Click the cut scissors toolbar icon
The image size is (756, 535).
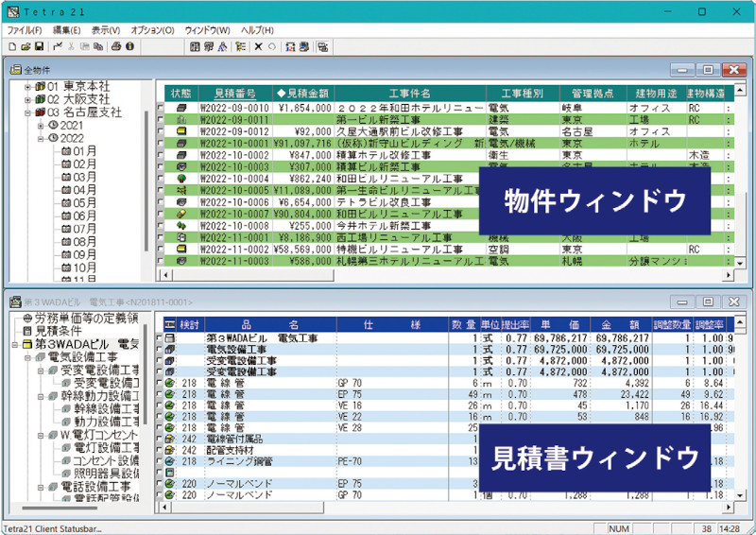click(x=72, y=47)
